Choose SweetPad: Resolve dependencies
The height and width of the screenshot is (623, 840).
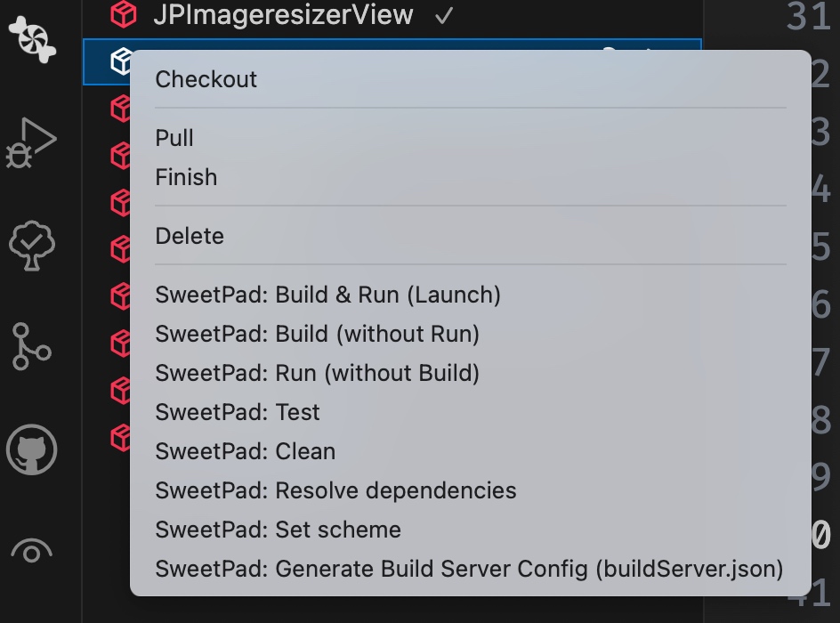pos(335,490)
